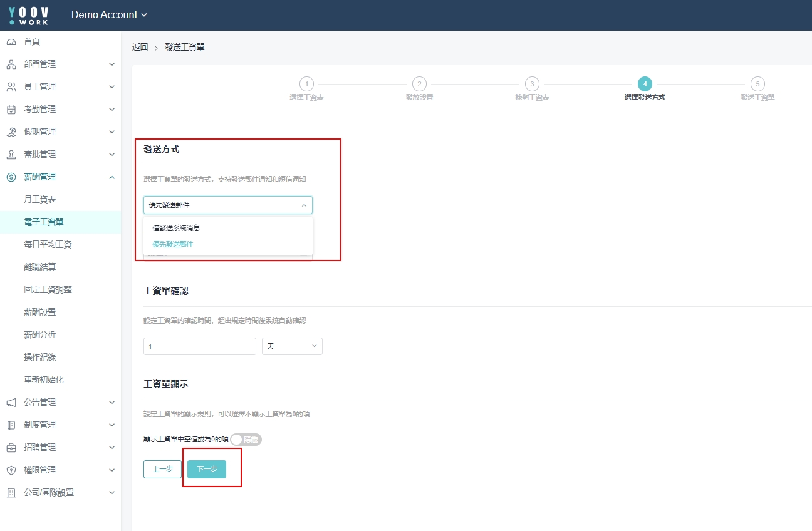812x531 pixels.
Task: Click the 首頁 dashboard icon in sidebar
Action: pyautogui.click(x=11, y=42)
